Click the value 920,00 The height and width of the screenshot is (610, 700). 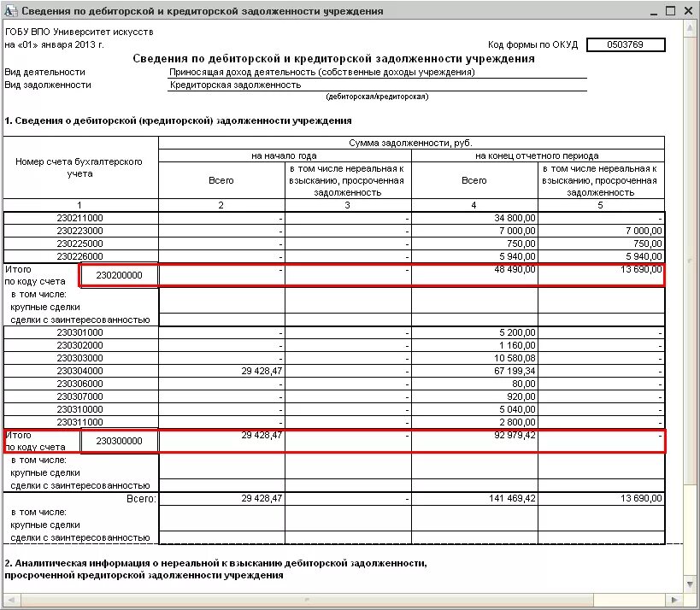[x=521, y=396]
